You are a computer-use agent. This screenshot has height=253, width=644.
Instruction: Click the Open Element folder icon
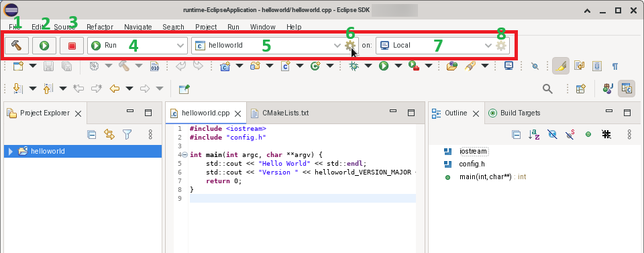[452, 66]
